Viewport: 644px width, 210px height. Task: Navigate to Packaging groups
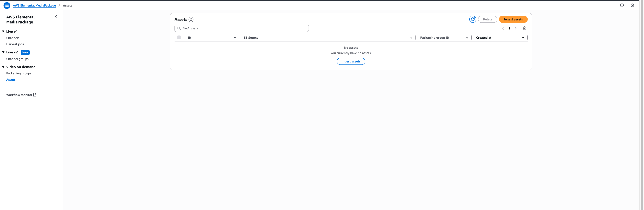pyautogui.click(x=19, y=73)
